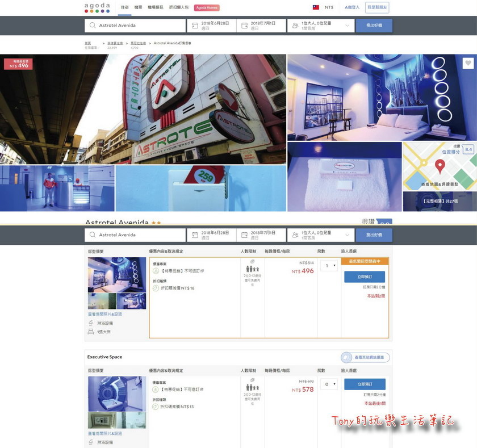Click the search magnifier in top search bar
Screen dimensions: 477x448
[x=93, y=25]
